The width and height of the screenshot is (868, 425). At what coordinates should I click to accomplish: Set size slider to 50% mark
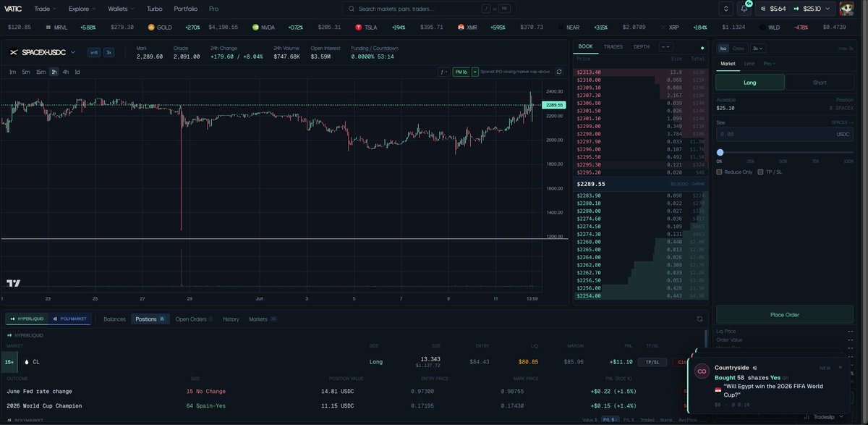tap(785, 161)
